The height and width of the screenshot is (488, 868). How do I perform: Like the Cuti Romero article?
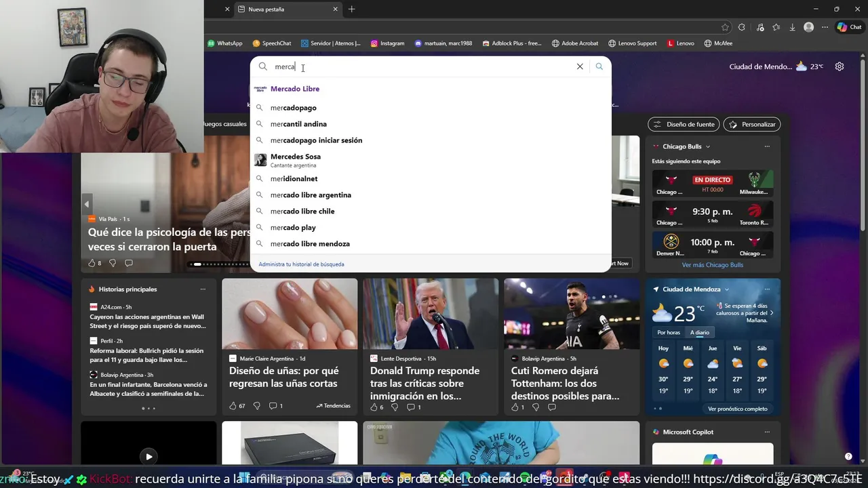click(517, 407)
